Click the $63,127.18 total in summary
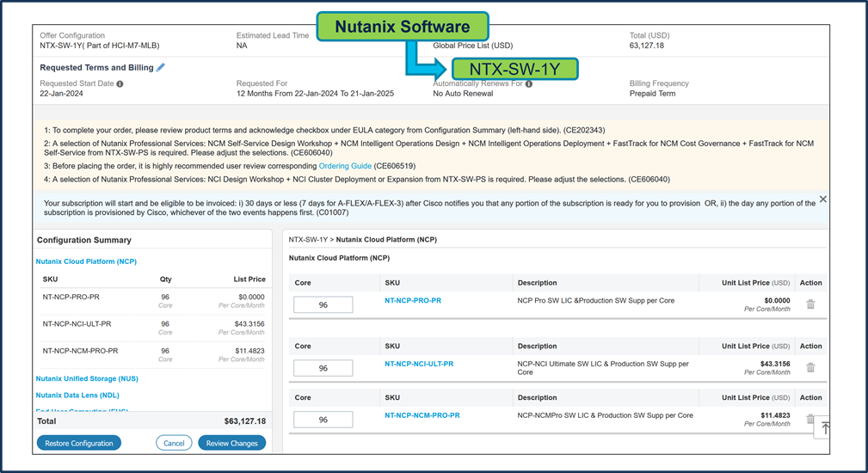This screenshot has height=473, width=868. coord(244,421)
